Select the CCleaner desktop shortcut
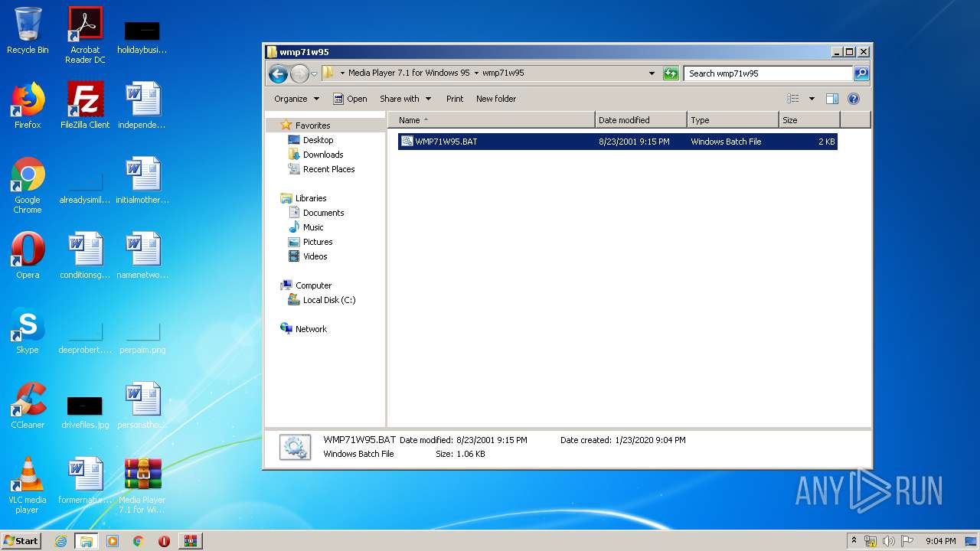Viewport: 980px width, 551px height. coord(28,405)
